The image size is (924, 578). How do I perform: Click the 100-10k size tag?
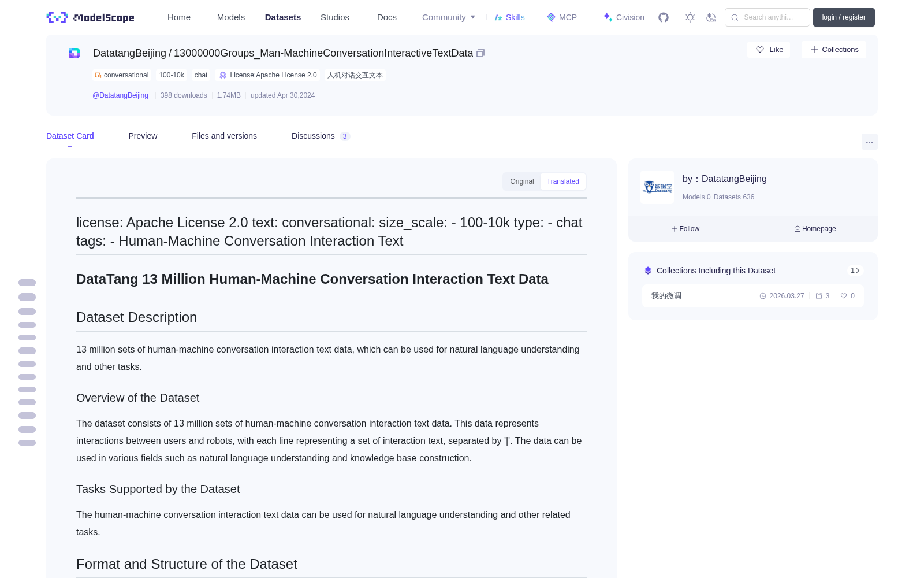[172, 75]
